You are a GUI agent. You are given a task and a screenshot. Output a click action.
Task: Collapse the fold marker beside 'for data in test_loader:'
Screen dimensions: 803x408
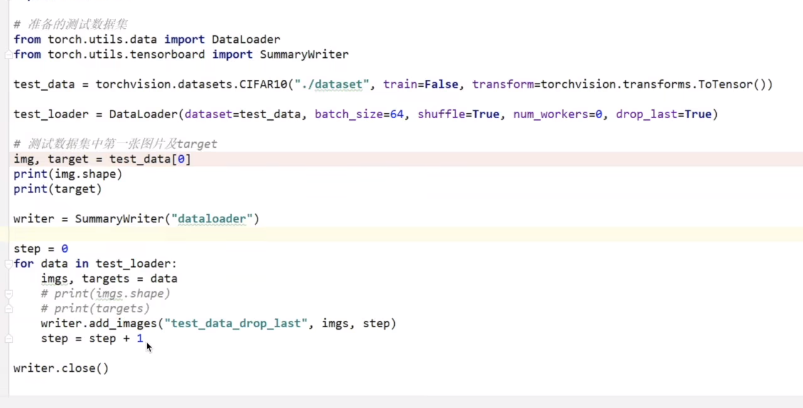click(x=9, y=264)
